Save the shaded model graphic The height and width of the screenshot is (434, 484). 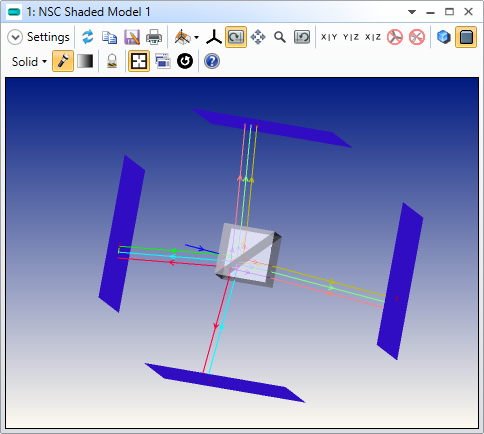pyautogui.click(x=132, y=37)
